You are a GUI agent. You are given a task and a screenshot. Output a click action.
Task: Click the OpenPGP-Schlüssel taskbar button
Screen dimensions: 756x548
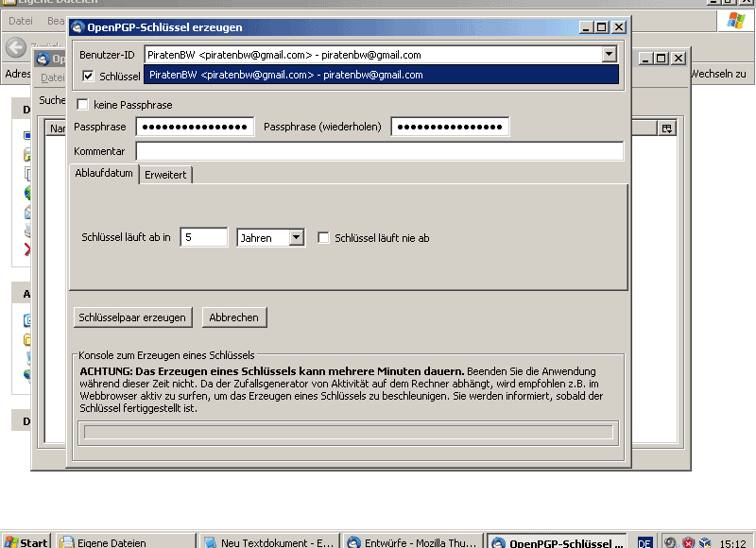click(557, 542)
